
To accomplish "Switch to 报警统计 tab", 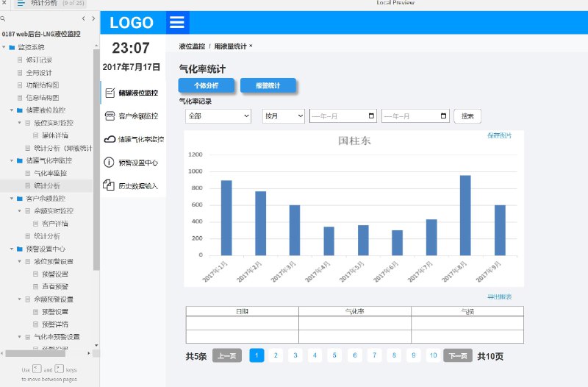I will [268, 85].
